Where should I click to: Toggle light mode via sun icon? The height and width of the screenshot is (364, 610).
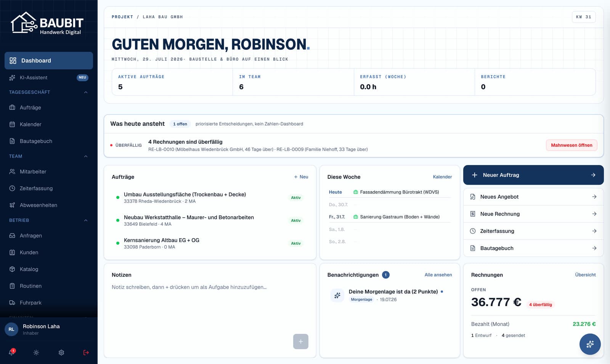tap(36, 353)
